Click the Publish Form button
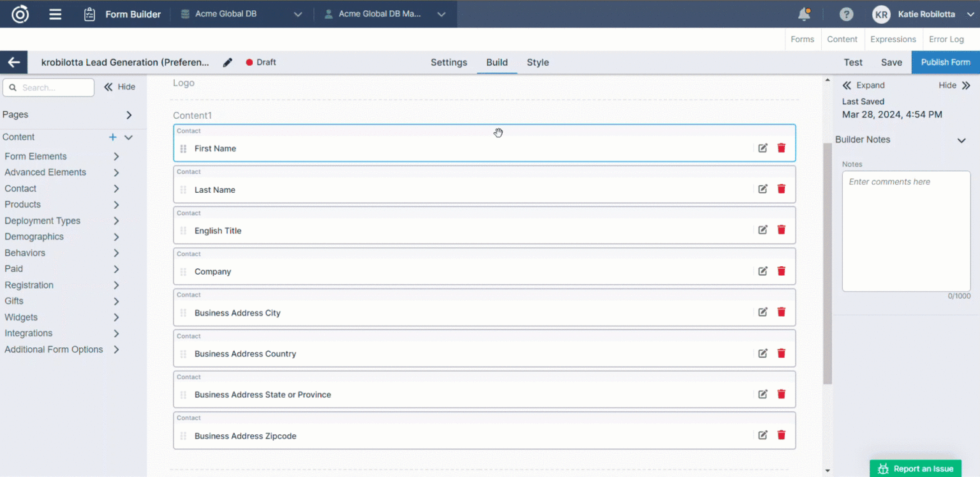The height and width of the screenshot is (477, 980). pos(945,63)
